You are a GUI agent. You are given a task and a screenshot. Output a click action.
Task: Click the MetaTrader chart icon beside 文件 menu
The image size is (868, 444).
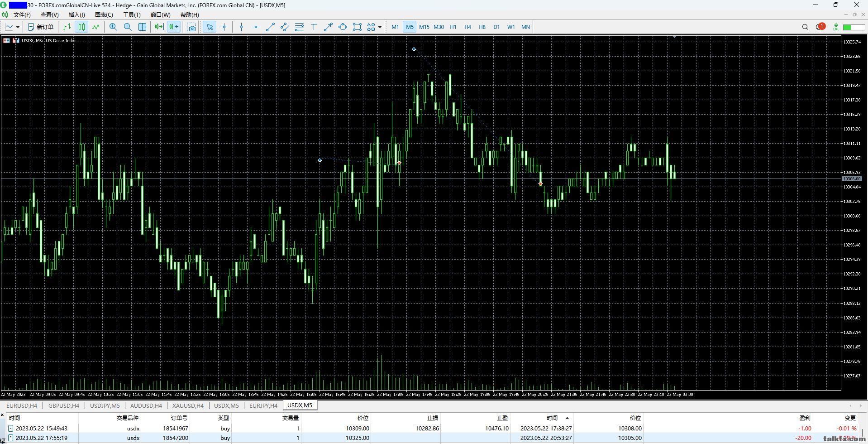point(5,15)
